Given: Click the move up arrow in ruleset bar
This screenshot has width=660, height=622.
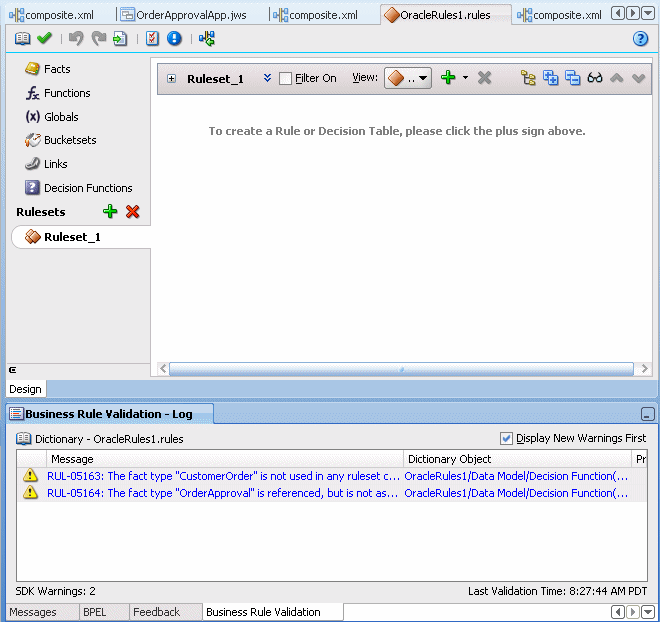Looking at the screenshot, I should point(617,78).
